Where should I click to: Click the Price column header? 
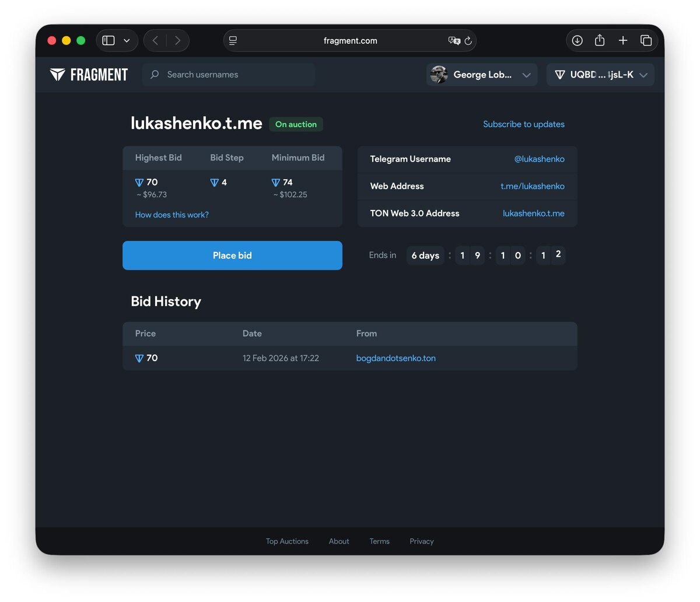tap(145, 334)
